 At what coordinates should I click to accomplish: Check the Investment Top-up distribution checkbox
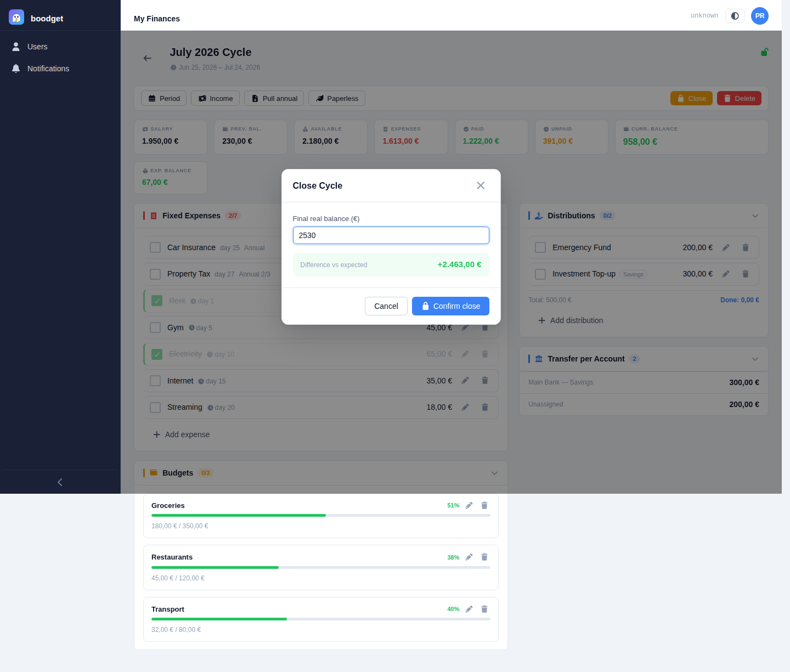[x=540, y=274]
